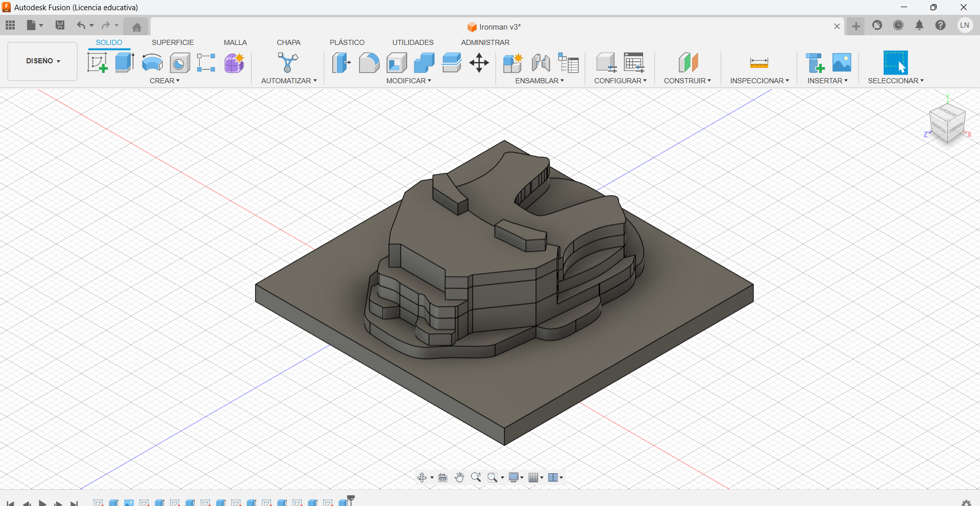Click the Insert Derive icon
The height and width of the screenshot is (506, 980).
[815, 63]
